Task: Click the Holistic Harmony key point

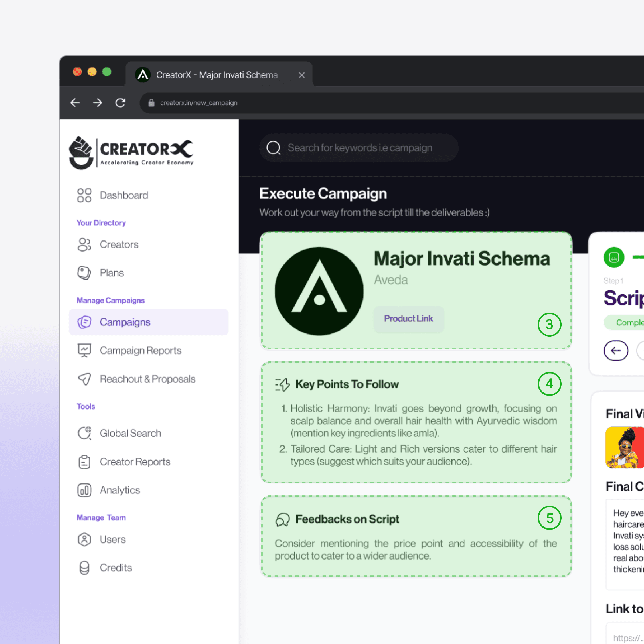Action: click(x=423, y=421)
